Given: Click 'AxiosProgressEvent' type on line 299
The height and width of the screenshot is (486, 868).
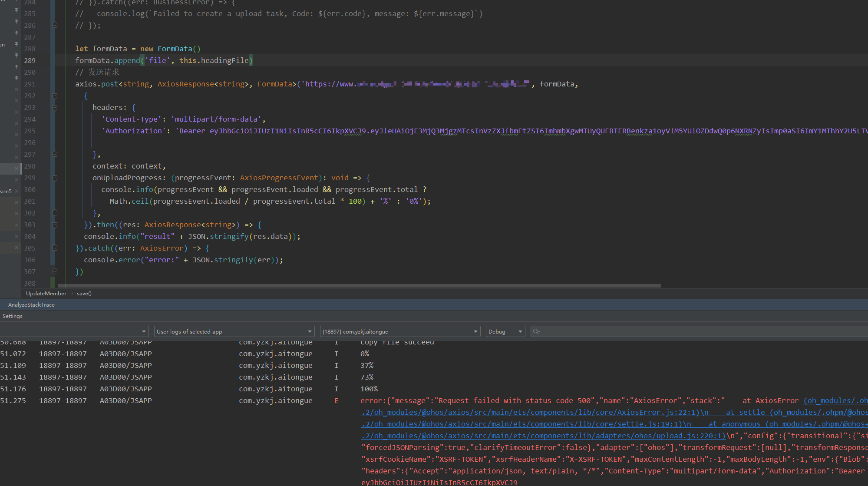Looking at the screenshot, I should tap(279, 178).
